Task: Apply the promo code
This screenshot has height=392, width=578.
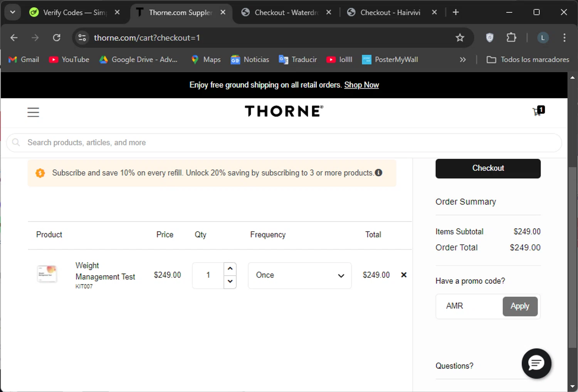Action: (520, 306)
